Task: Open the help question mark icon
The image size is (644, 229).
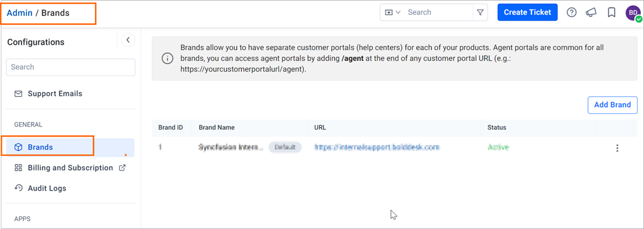Action: coord(571,13)
